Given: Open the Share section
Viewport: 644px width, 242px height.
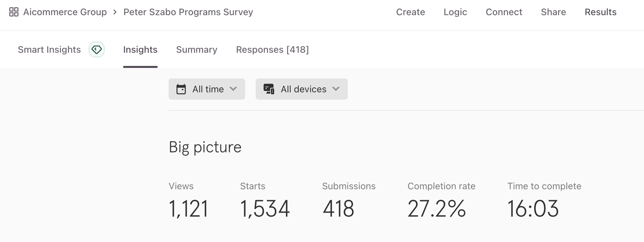Looking at the screenshot, I should 553,12.
